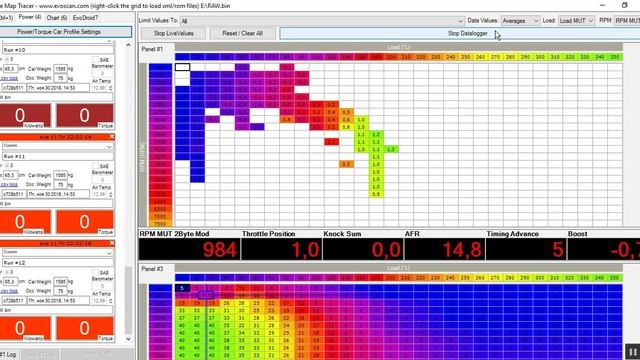The image size is (640, 360).
Task: Click the Car Weight field of Run #11
Action: click(x=60, y=175)
